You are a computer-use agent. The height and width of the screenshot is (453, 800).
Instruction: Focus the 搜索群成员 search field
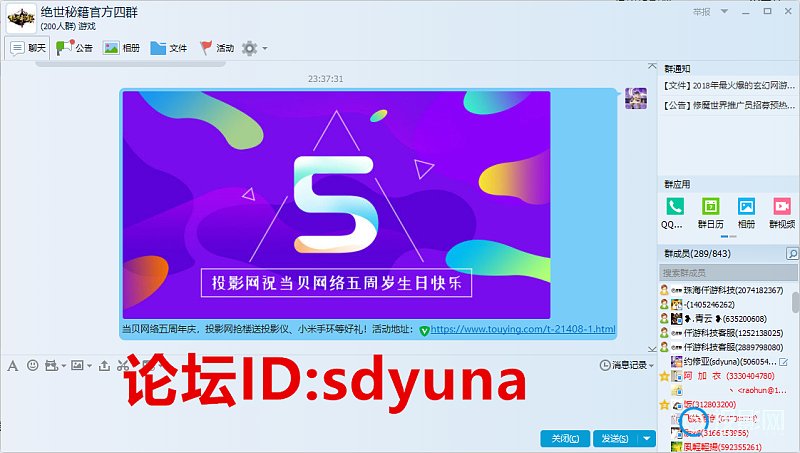coord(728,272)
